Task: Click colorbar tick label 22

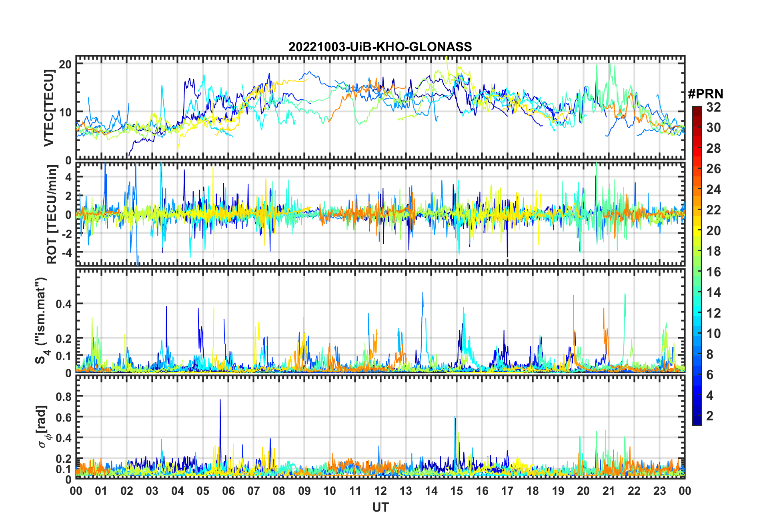Action: coord(713,210)
